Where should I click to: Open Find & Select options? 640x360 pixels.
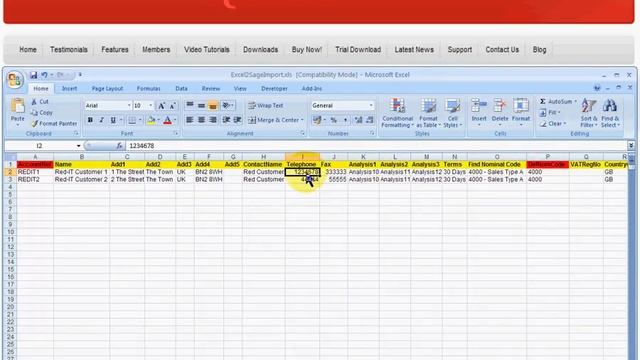[610, 113]
